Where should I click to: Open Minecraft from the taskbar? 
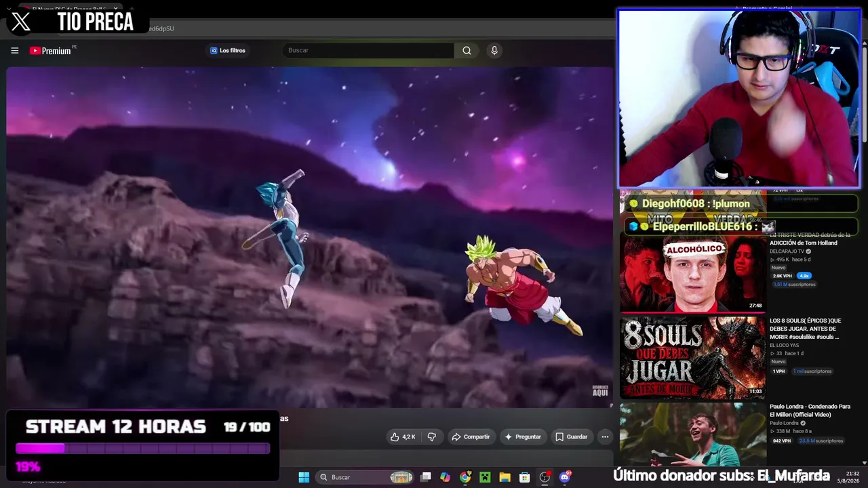coord(485,477)
